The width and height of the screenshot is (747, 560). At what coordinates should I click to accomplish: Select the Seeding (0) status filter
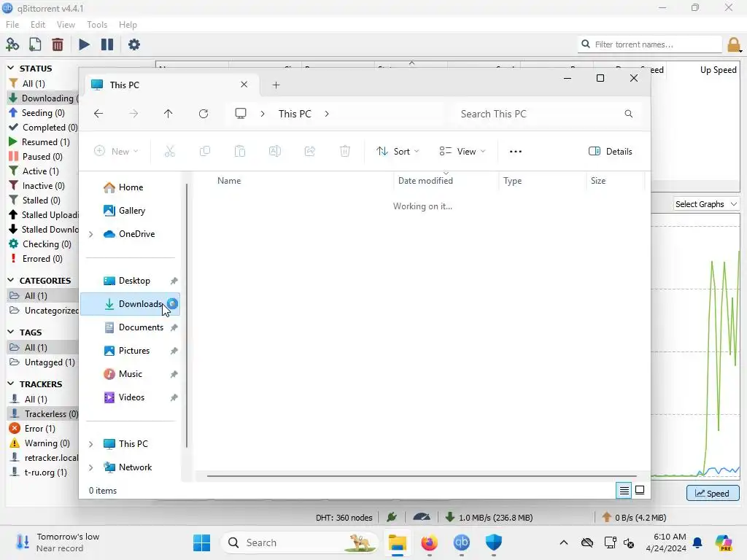[x=43, y=113]
